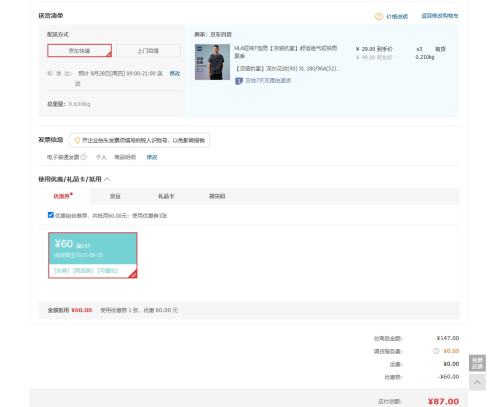This screenshot has width=500, height=407.
Task: Collapse the 使用优惠/礼品卡/抵用 section
Action: coord(107,179)
